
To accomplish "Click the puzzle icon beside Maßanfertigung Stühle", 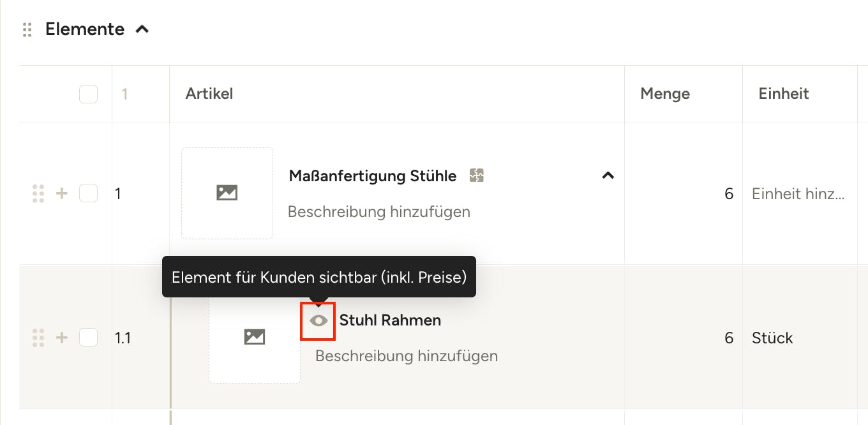I will coord(476,175).
